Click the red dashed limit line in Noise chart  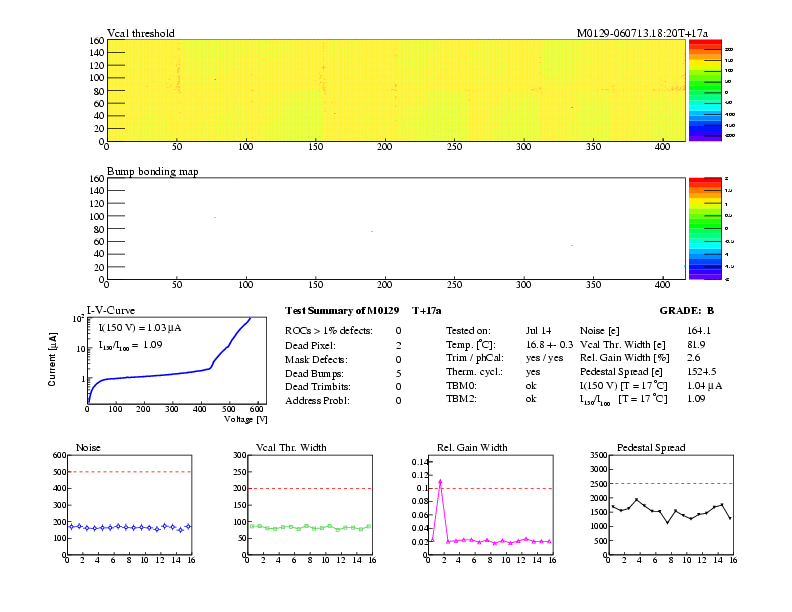click(x=129, y=472)
